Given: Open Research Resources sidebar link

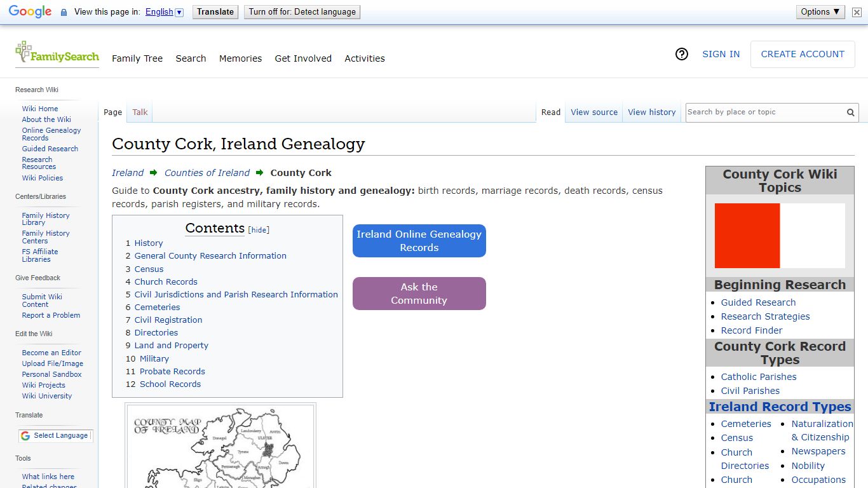Looking at the screenshot, I should pos(39,163).
